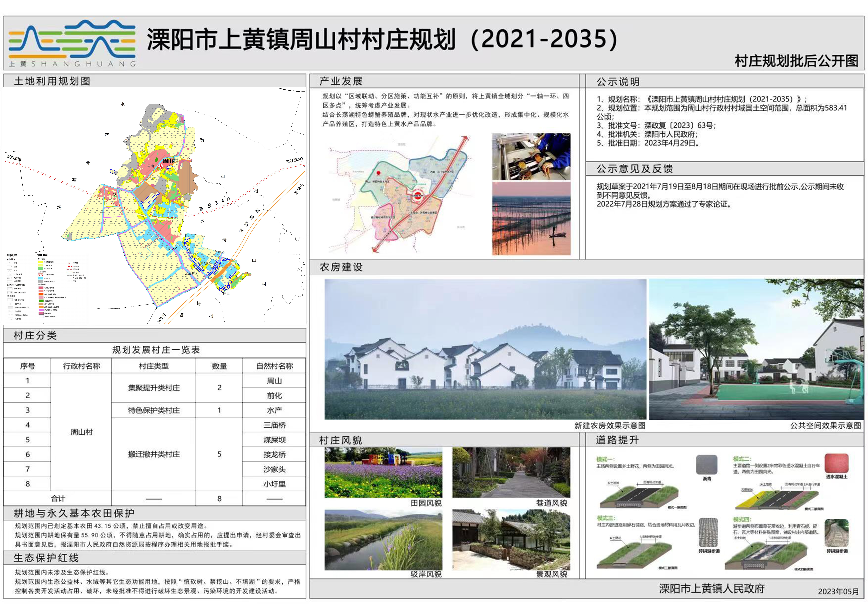Click the 村庄类型 column header
The height and width of the screenshot is (614, 868).
[x=154, y=366]
